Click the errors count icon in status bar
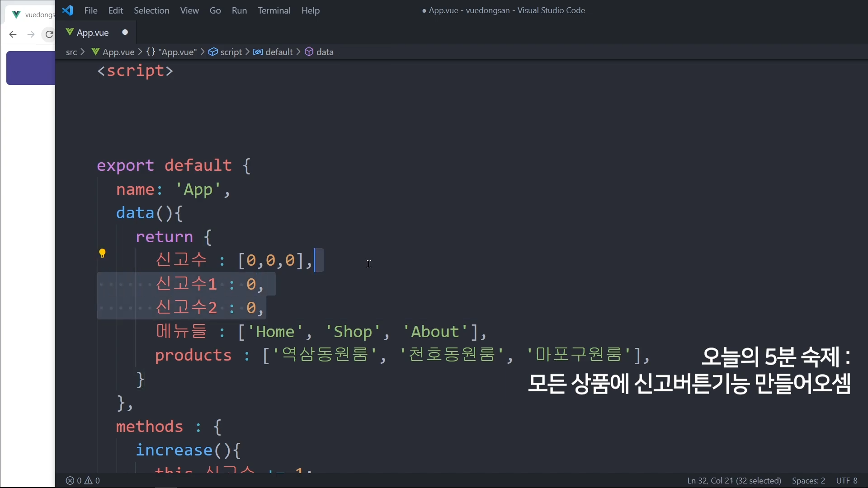The height and width of the screenshot is (488, 868). pos(70,481)
